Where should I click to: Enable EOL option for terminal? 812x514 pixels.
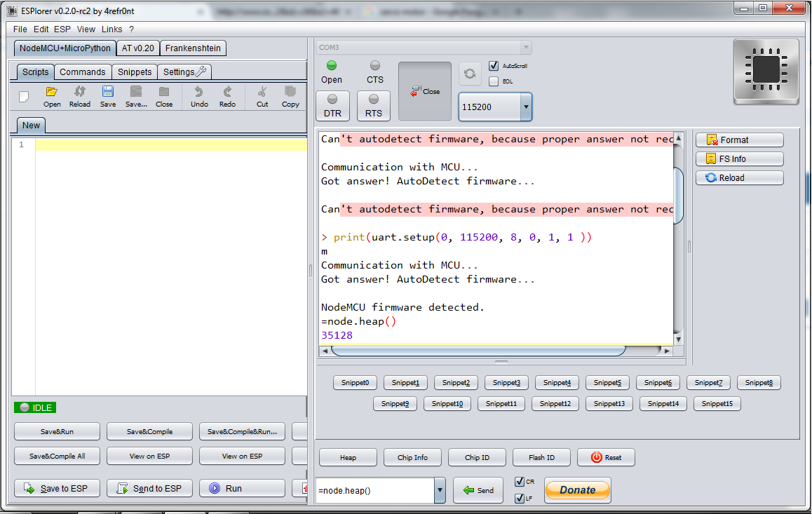[x=493, y=81]
